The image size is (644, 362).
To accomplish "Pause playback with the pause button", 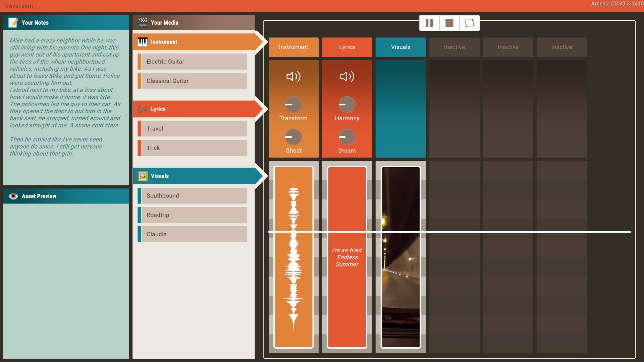I will click(x=429, y=23).
